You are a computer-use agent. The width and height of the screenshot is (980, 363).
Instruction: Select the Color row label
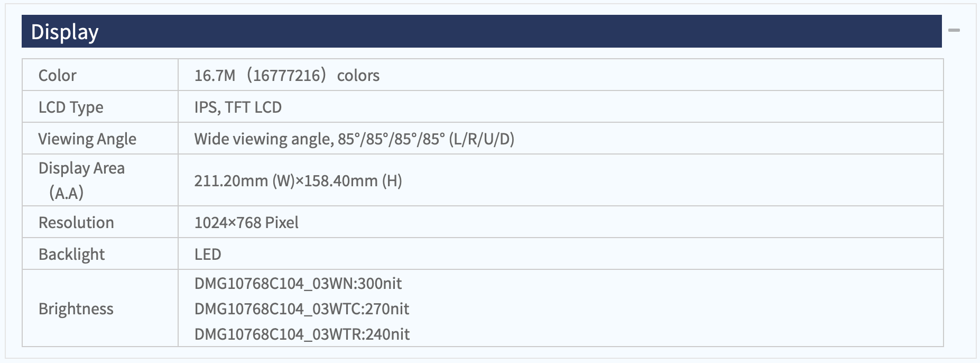57,75
